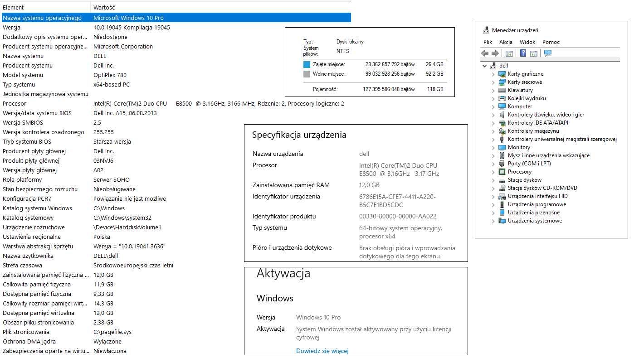Click the C:\pagefile.sys value
The image size is (644, 358).
[112, 332]
